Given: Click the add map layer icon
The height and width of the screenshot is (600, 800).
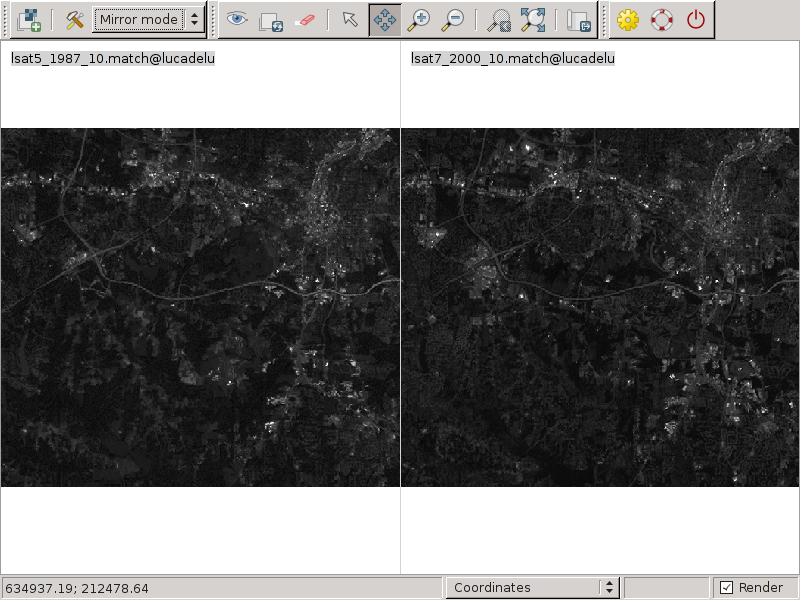Looking at the screenshot, I should [x=29, y=19].
